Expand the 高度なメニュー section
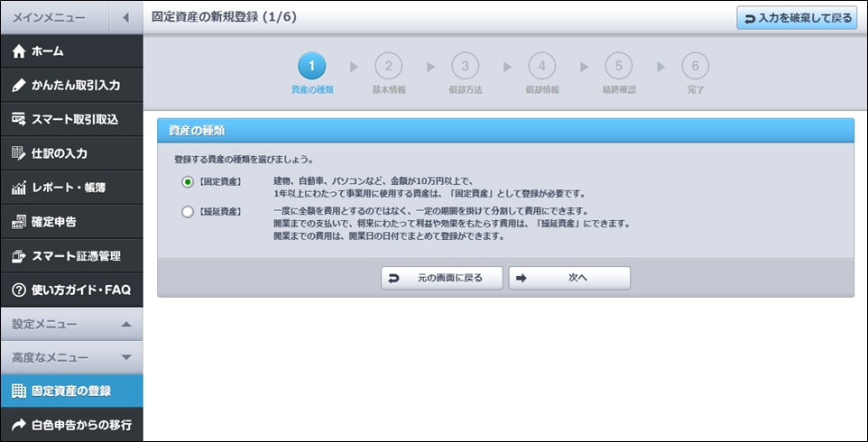 (125, 358)
